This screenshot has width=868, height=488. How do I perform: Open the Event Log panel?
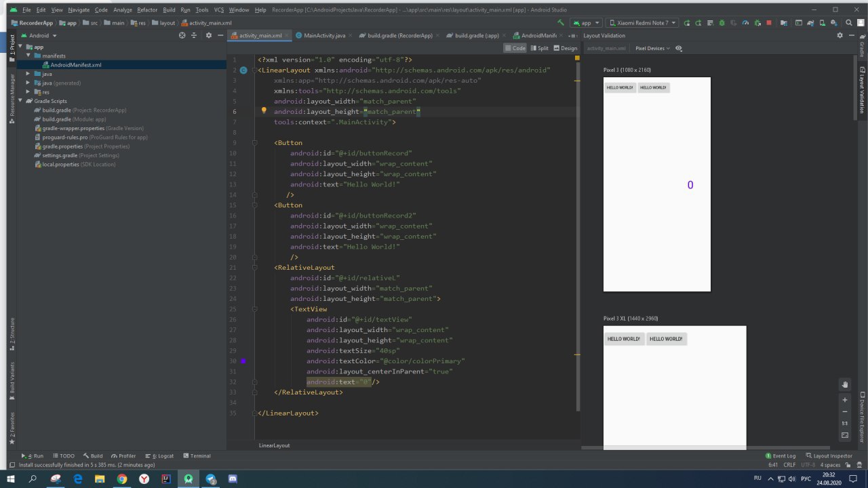780,455
